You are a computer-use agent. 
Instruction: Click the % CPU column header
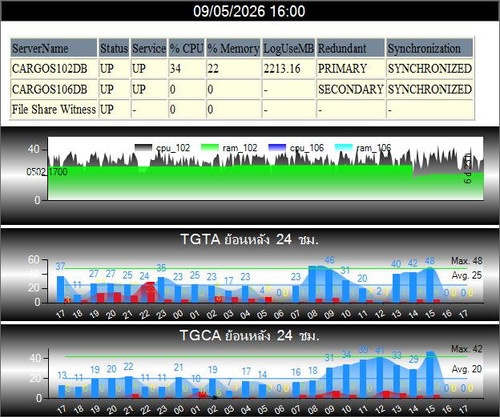point(186,48)
